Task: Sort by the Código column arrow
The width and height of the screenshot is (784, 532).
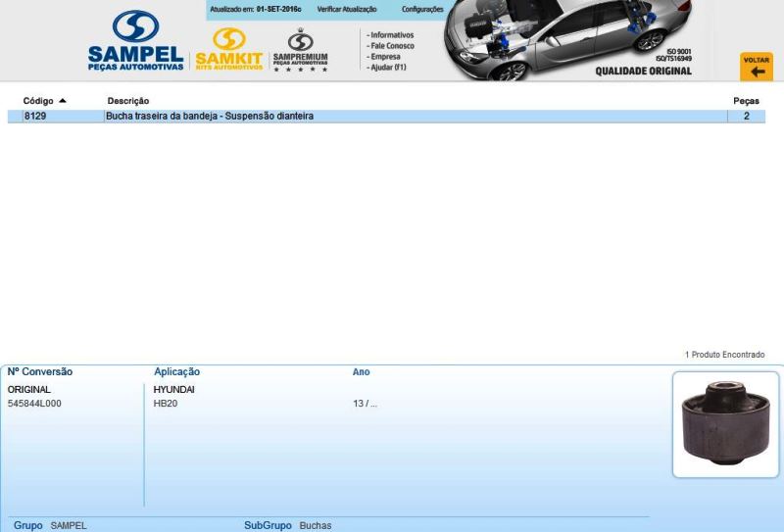Action: coord(63,101)
